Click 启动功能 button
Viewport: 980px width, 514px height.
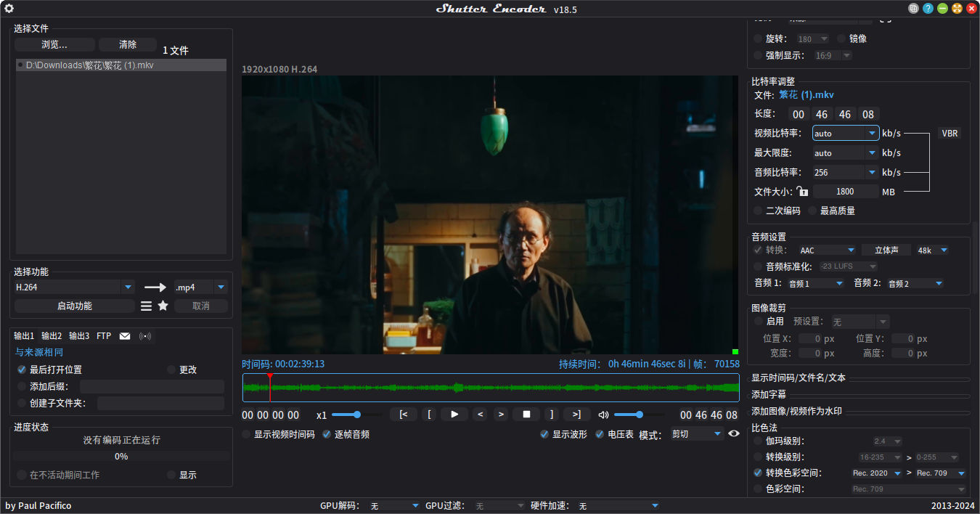74,306
